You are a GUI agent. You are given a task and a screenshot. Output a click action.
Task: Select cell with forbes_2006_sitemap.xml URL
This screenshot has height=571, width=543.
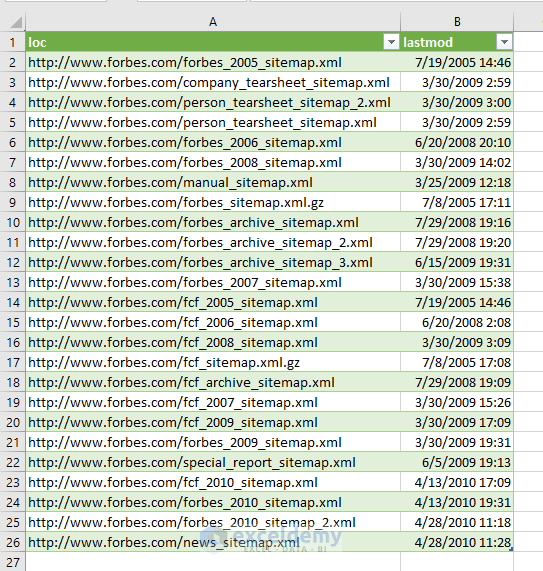(213, 142)
